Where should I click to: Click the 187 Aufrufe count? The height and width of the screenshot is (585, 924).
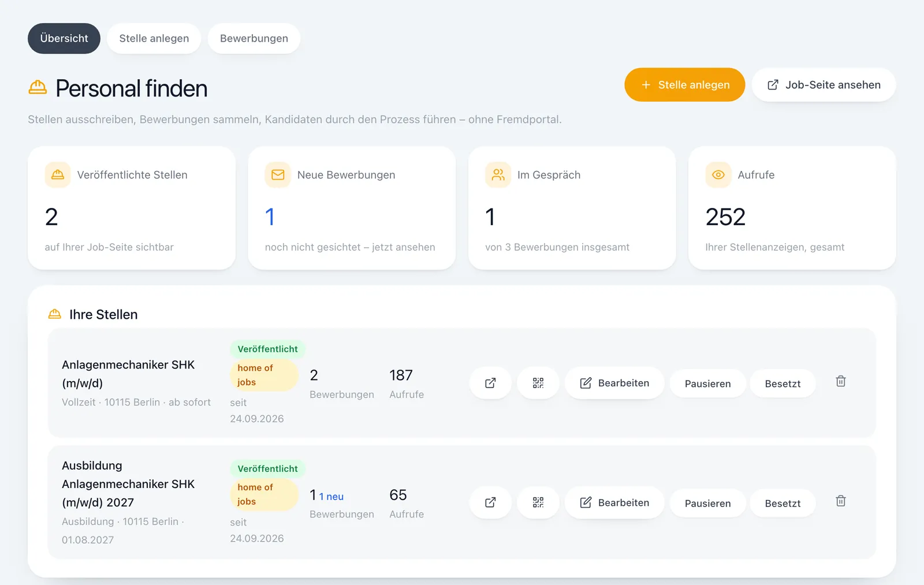point(401,375)
